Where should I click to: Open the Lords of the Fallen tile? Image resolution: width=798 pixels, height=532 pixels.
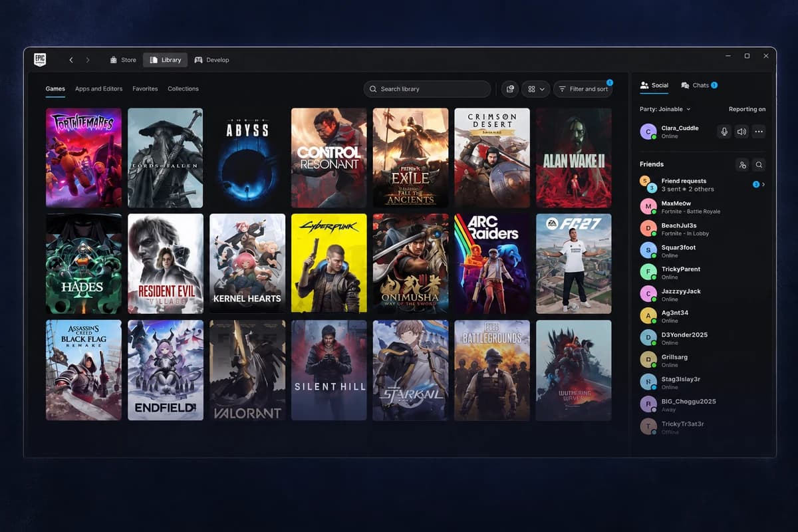click(166, 158)
